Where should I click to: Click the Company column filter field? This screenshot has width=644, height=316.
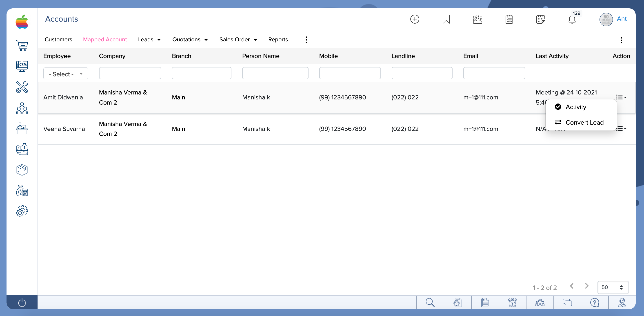click(x=130, y=73)
